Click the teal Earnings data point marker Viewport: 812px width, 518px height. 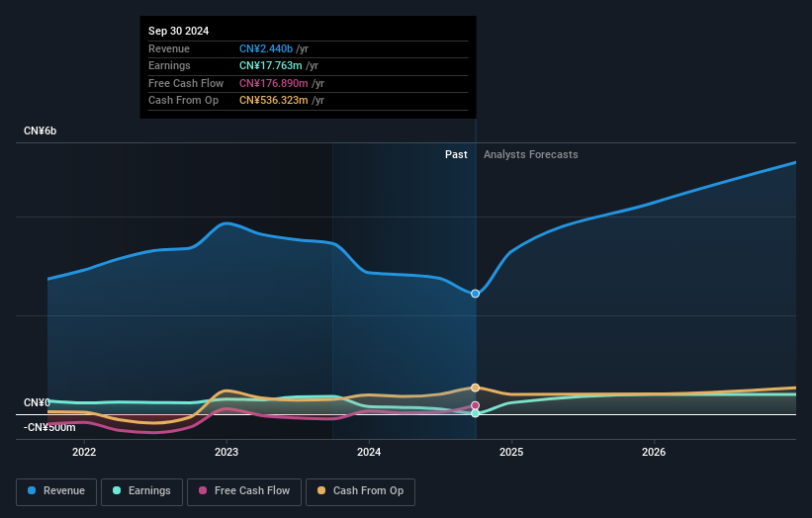475,413
